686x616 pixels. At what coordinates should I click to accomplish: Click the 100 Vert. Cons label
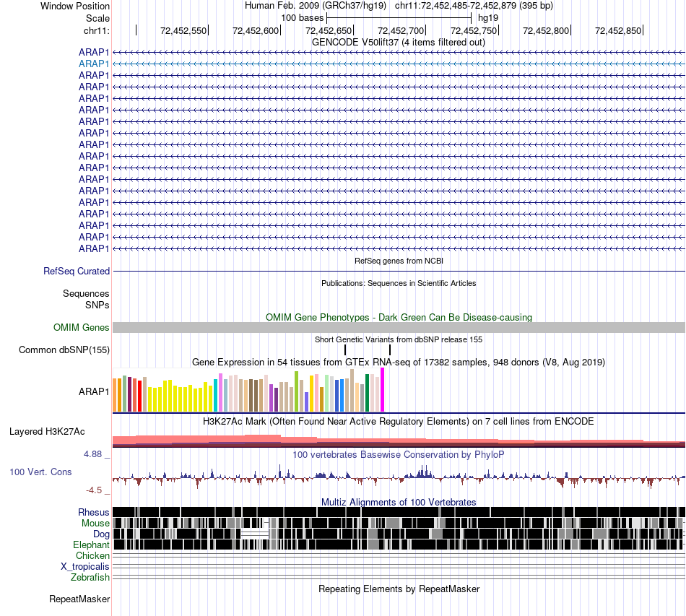coord(40,472)
